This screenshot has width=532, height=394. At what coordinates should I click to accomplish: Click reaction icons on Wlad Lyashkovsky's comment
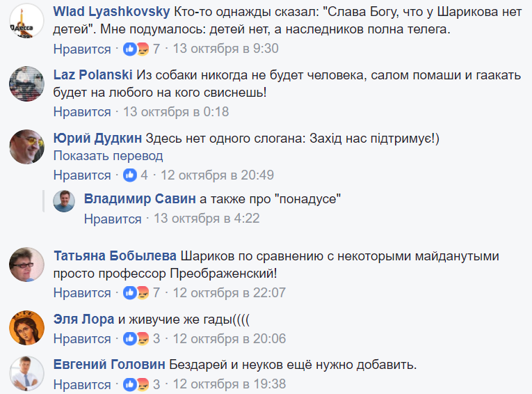tap(136, 49)
